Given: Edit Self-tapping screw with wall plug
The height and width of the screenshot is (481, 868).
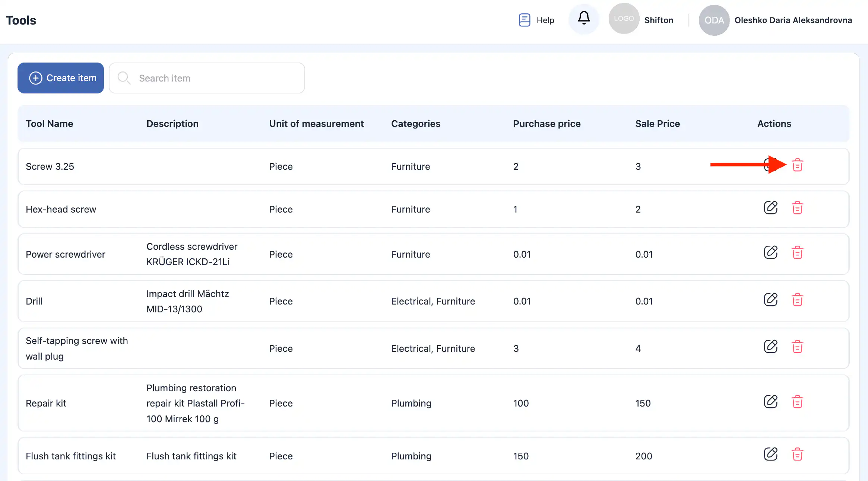Looking at the screenshot, I should point(770,347).
